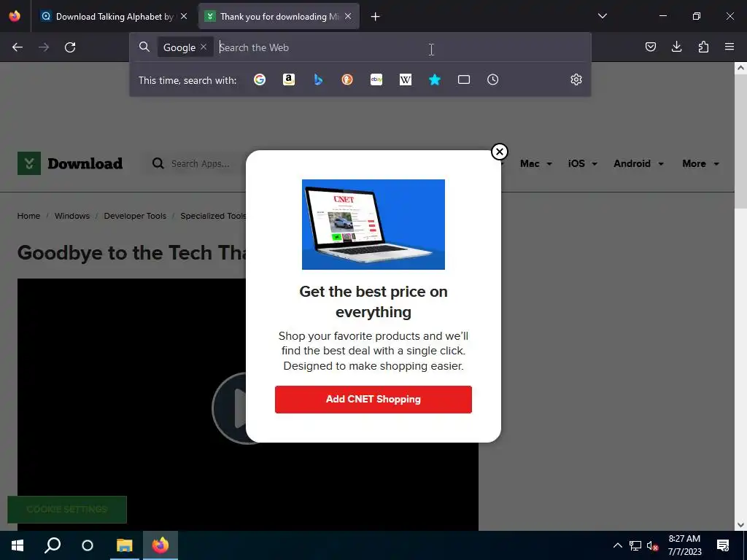747x560 pixels.
Task: Open Save to Pocket icon
Action: tap(650, 47)
